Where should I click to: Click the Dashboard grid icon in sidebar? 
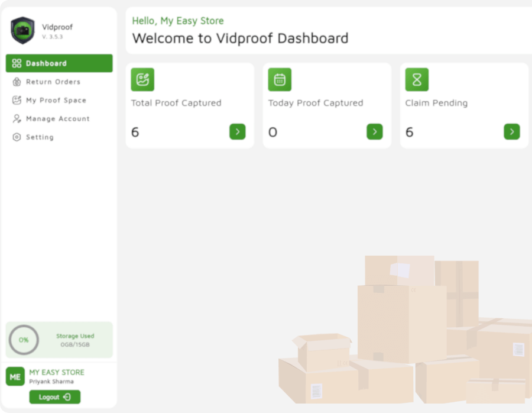[x=17, y=63]
